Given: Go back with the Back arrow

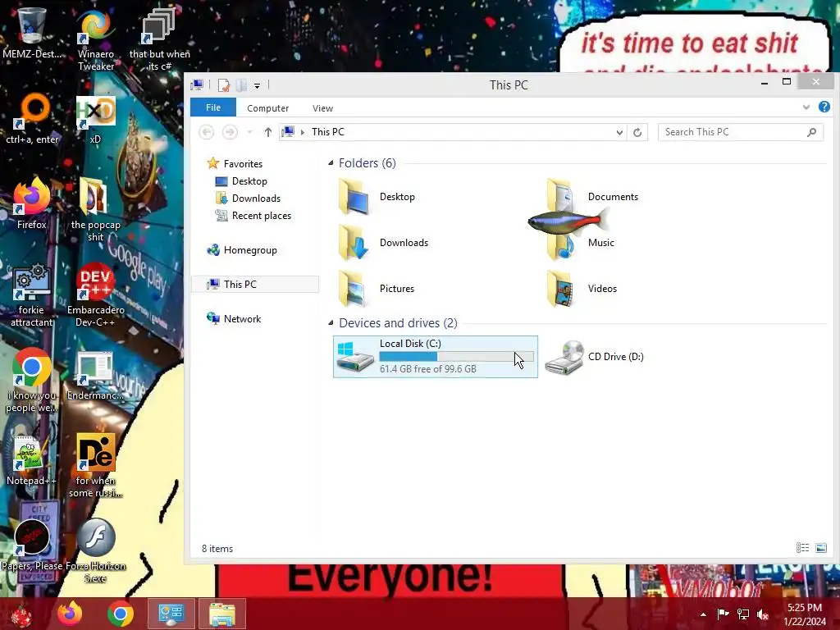Looking at the screenshot, I should tap(206, 132).
